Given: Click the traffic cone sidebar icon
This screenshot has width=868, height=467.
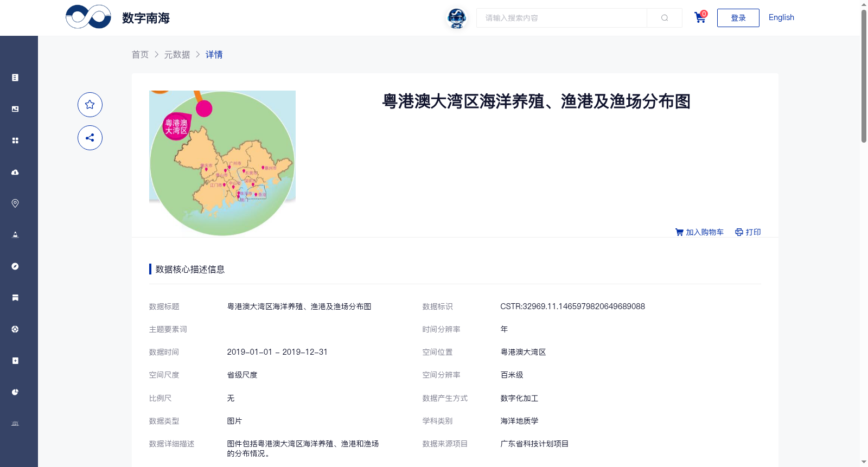Looking at the screenshot, I should click(15, 235).
